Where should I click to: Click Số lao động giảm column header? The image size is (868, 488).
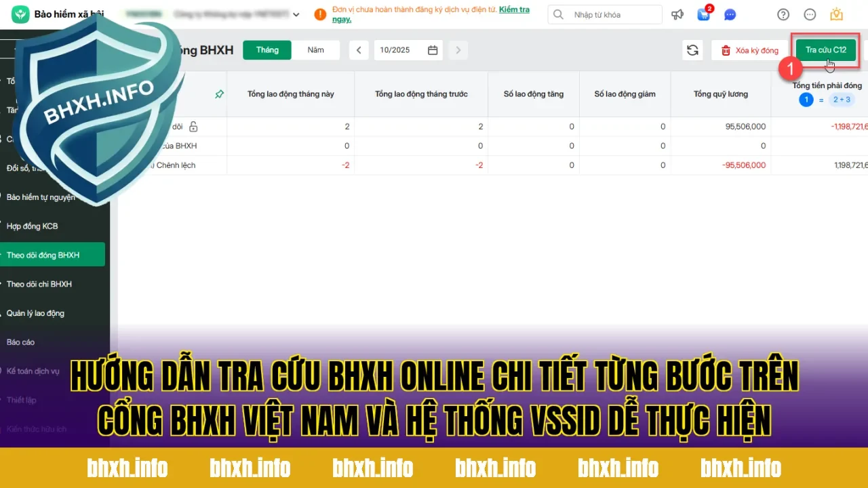point(625,94)
